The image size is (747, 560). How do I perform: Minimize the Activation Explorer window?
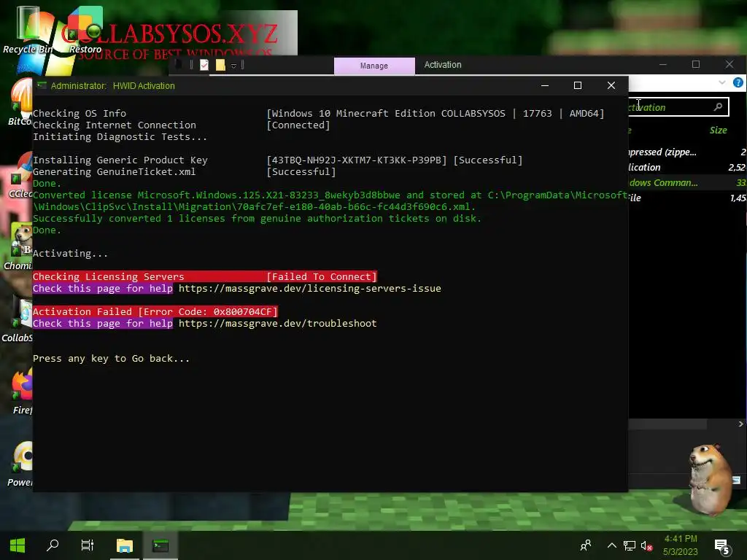[662, 64]
